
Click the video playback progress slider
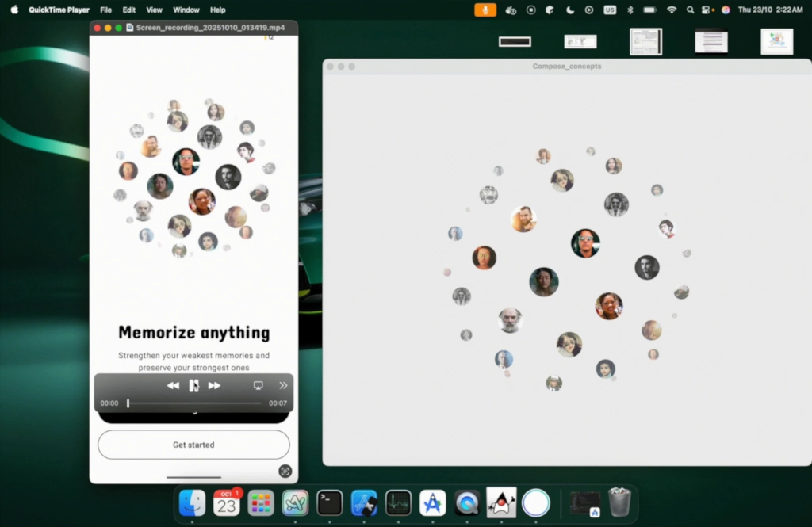click(x=194, y=403)
